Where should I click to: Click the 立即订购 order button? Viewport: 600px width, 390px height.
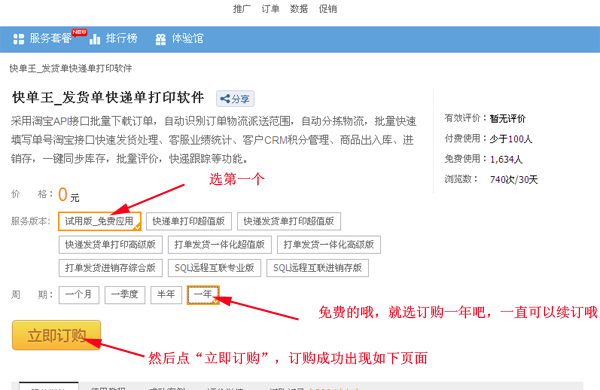click(56, 335)
